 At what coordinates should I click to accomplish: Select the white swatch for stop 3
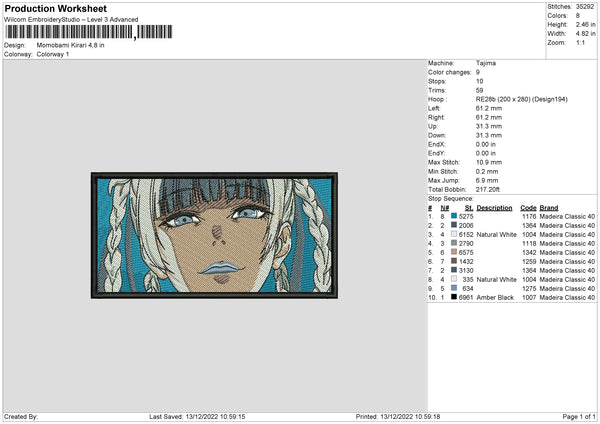(x=454, y=234)
